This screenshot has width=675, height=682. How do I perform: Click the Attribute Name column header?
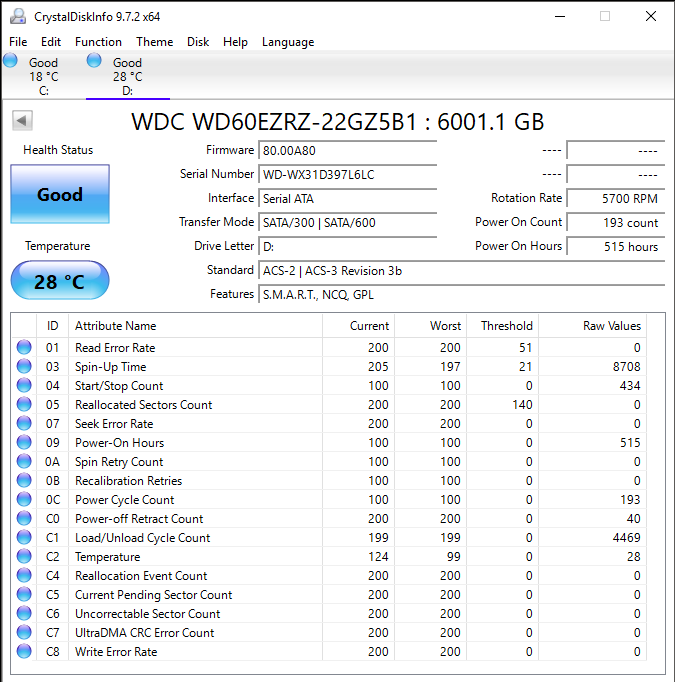[195, 326]
